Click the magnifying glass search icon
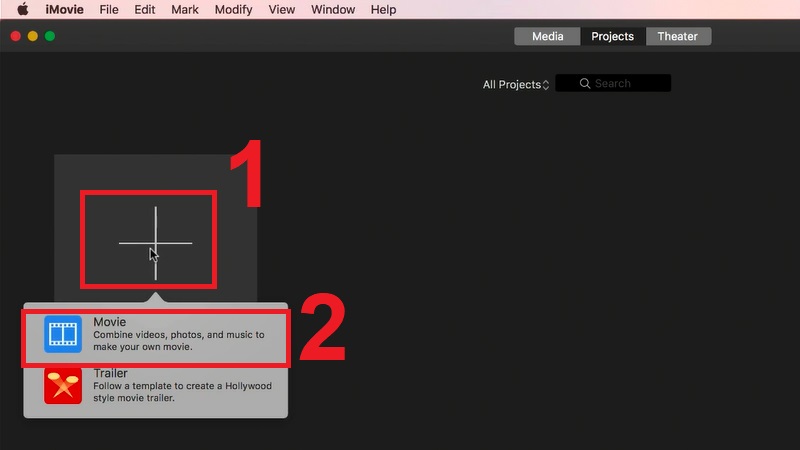The height and width of the screenshot is (450, 800). coord(585,83)
